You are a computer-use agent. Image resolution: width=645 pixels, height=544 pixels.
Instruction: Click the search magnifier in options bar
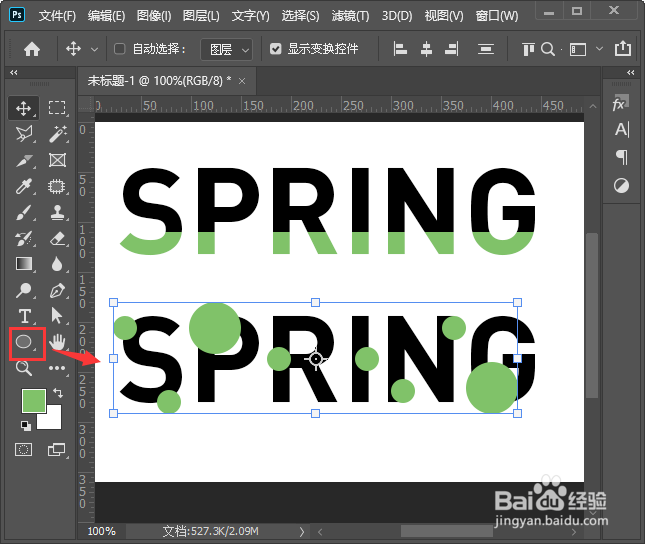click(548, 49)
